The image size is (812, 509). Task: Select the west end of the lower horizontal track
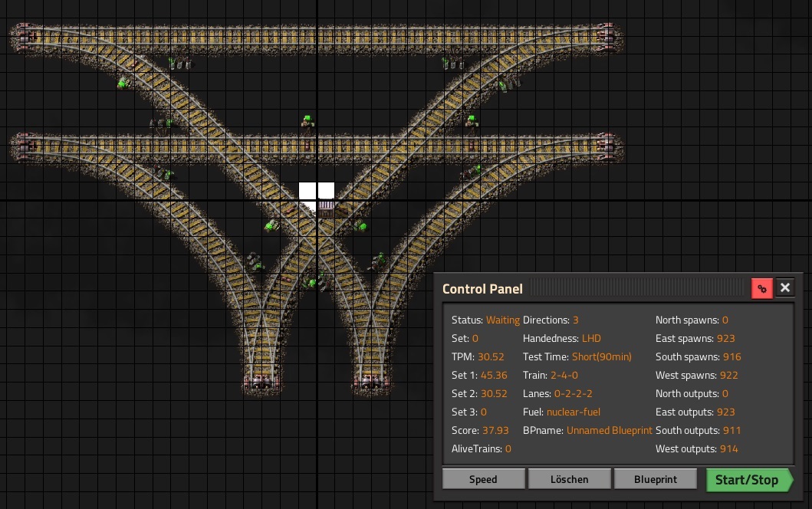[x=25, y=146]
